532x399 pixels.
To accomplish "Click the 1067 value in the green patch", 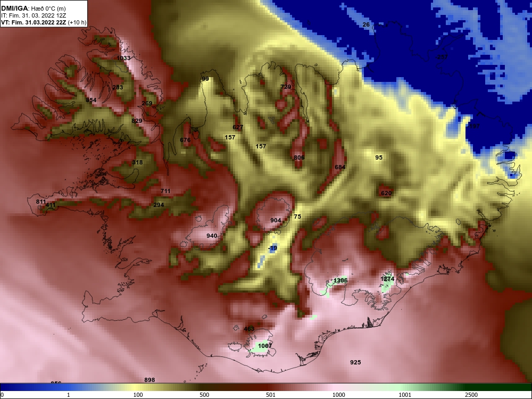I will [265, 346].
